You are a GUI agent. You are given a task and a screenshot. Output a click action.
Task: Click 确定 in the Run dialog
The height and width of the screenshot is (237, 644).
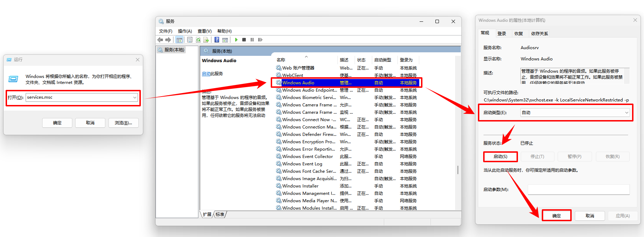[x=57, y=123]
